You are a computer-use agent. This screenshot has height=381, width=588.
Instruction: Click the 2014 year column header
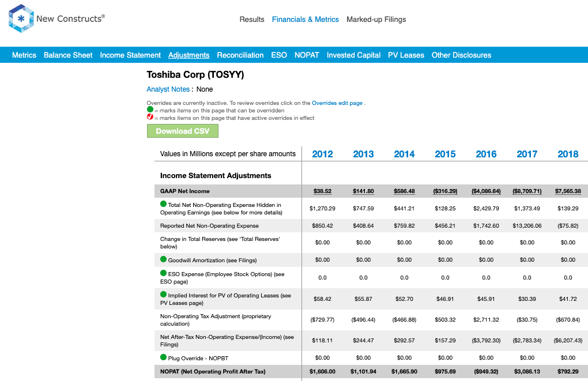coord(404,154)
